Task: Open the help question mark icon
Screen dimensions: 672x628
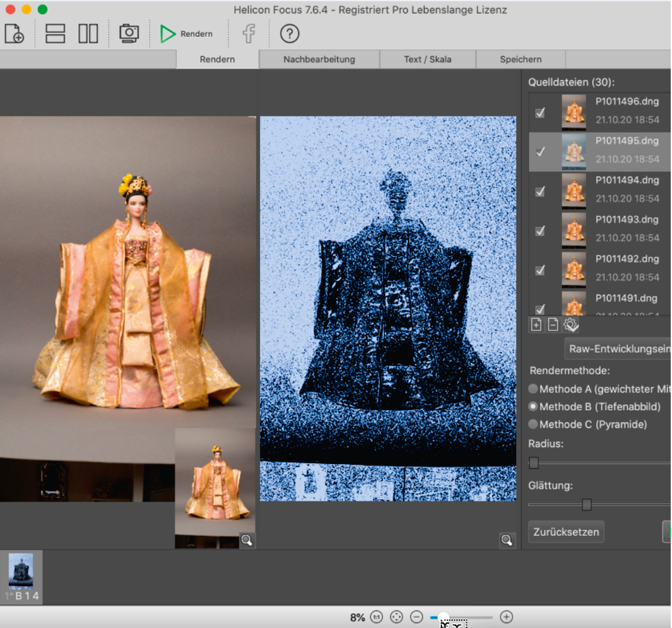Action: tap(289, 34)
